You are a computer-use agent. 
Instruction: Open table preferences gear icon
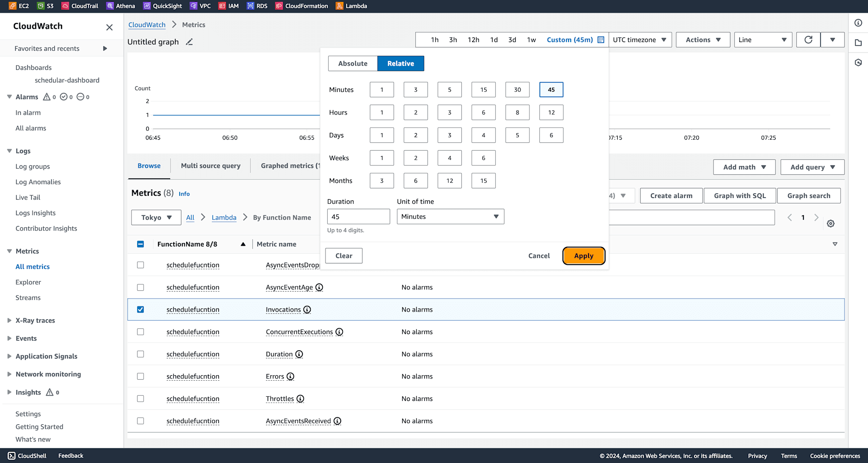pos(831,223)
